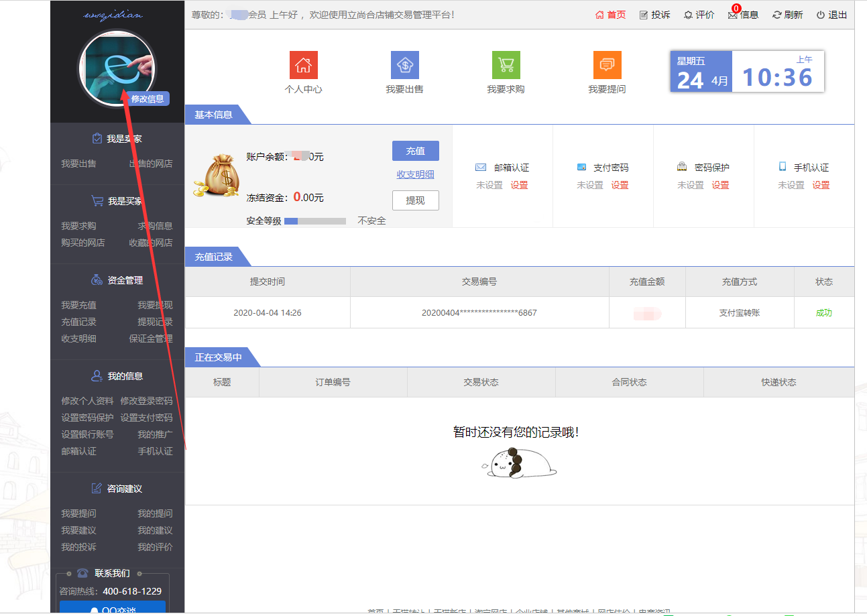Click the 刷新 refresh icon
867x616 pixels.
(776, 15)
